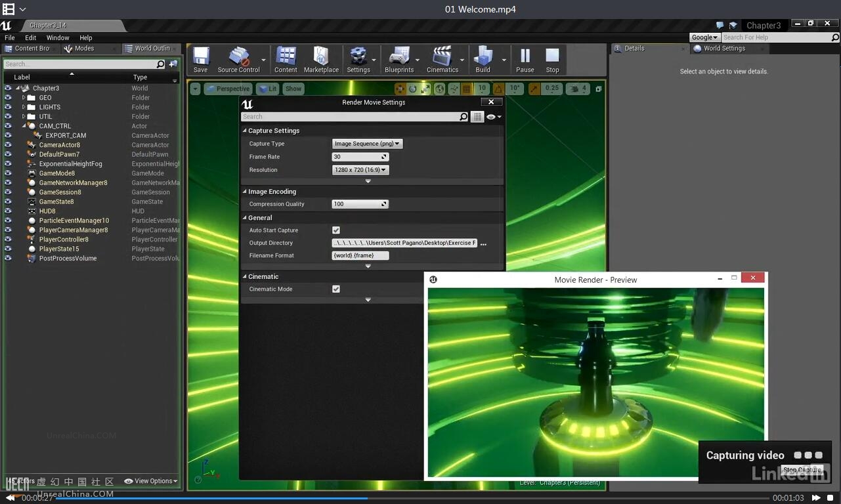Viewport: 841px width, 504px height.
Task: Open viewport options dropdown arrow
Action: 195,89
